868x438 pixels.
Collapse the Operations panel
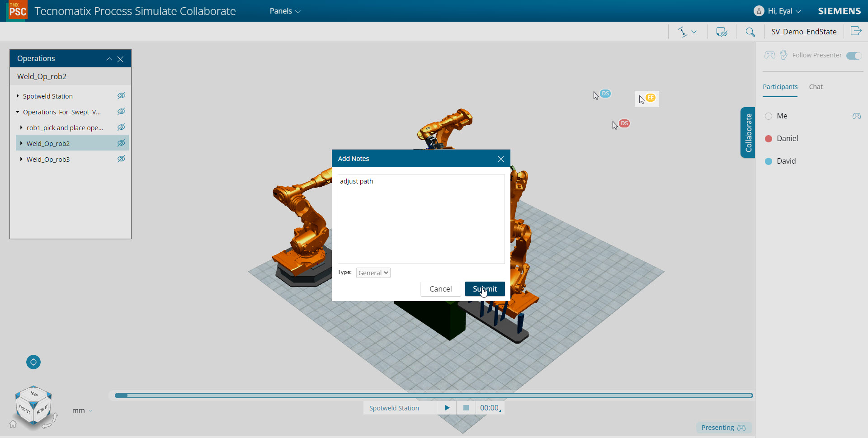coord(109,59)
